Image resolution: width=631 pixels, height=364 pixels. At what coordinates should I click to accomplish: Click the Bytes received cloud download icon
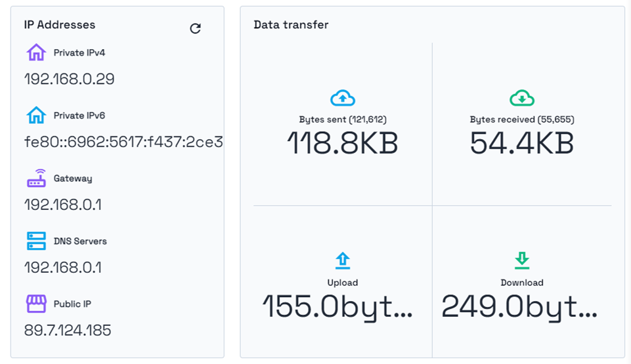[522, 98]
